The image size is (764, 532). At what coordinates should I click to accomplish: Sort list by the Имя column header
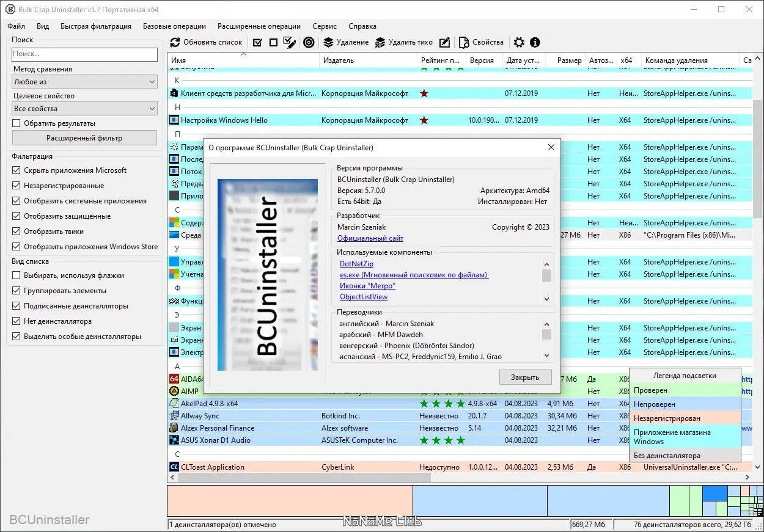(243, 60)
